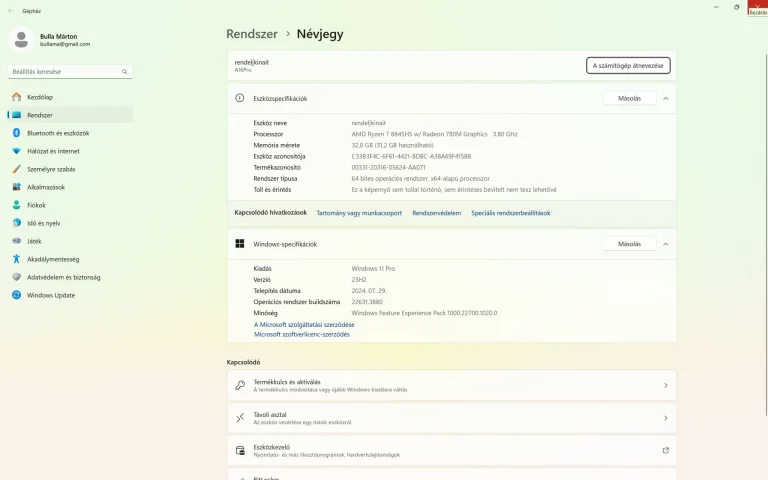Click the Bulla Márton account name
The height and width of the screenshot is (480, 768).
[58, 36]
